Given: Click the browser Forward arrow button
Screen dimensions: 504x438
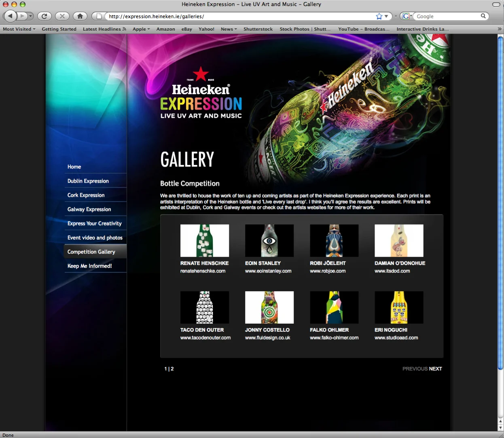Looking at the screenshot, I should [x=23, y=16].
